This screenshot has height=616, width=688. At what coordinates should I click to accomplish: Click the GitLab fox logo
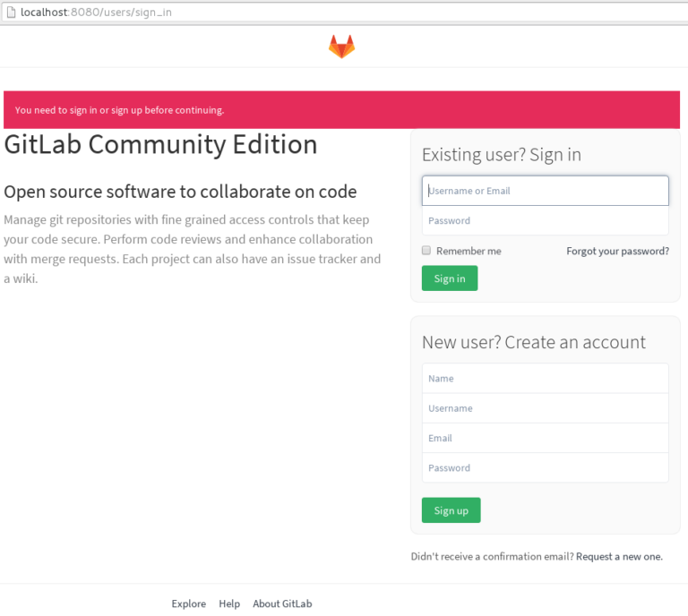pos(341,47)
